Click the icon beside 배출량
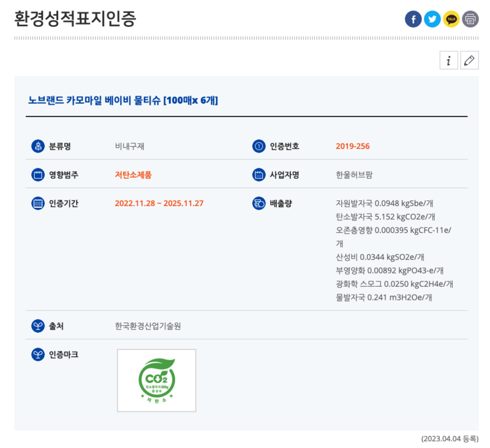Viewport: 490px width, 448px height. (x=258, y=203)
